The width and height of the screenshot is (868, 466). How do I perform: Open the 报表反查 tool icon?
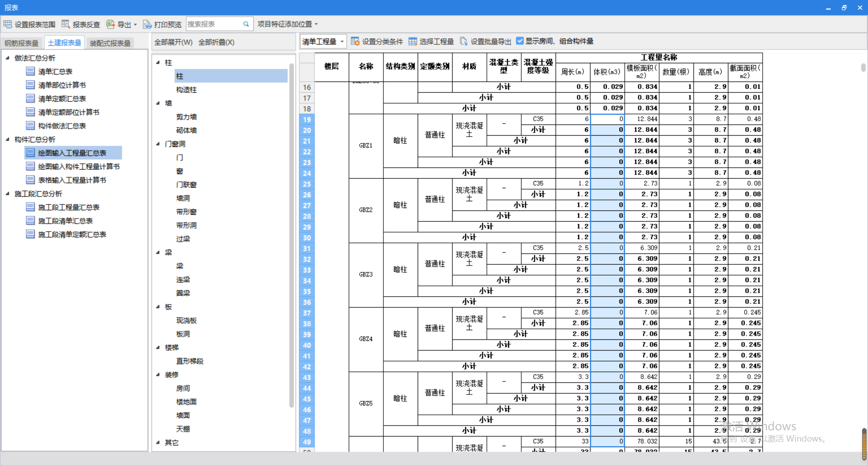tap(66, 24)
